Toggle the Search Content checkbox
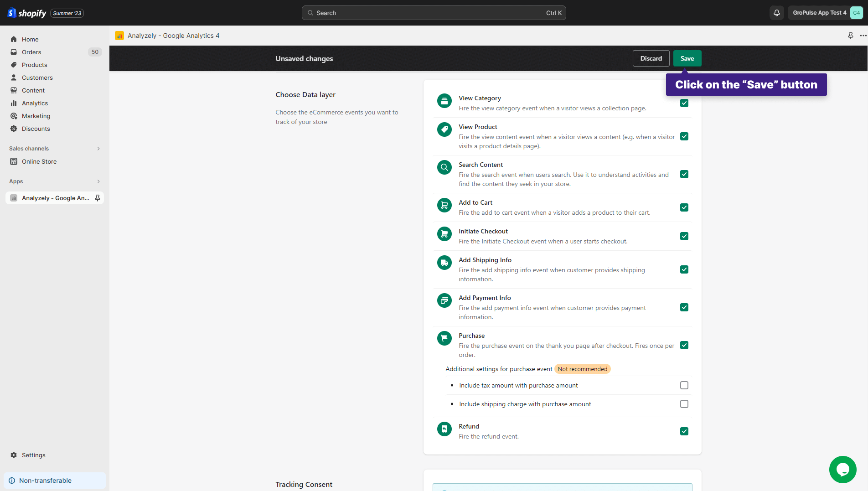 pos(684,174)
